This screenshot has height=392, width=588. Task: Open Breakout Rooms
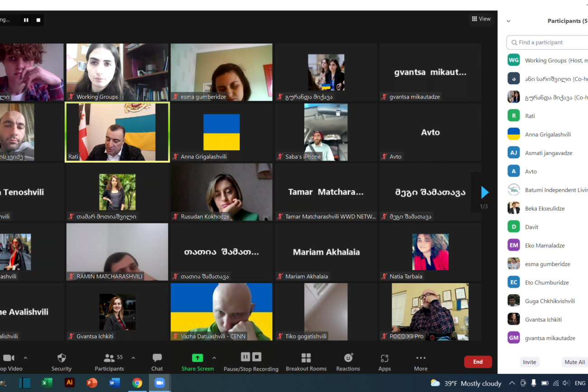click(306, 359)
